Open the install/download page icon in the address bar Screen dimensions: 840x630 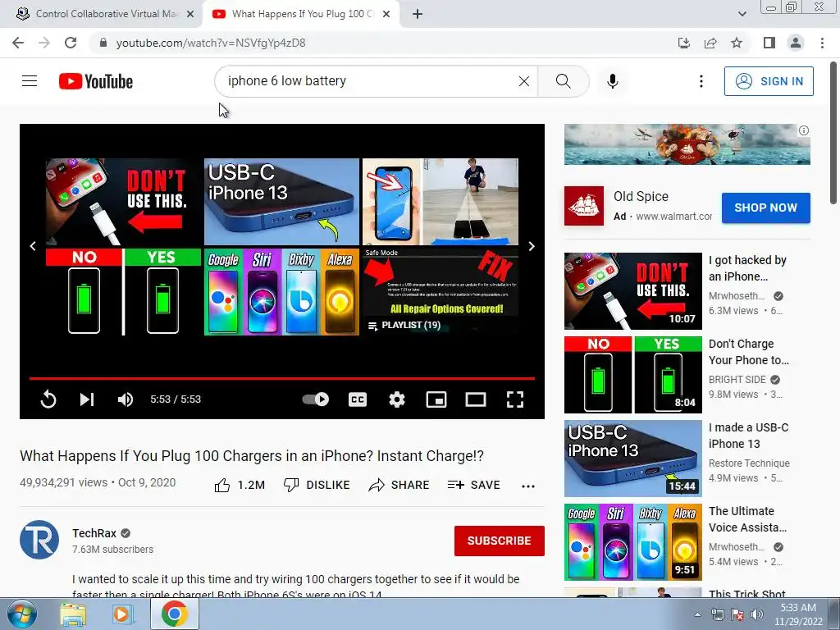684,43
